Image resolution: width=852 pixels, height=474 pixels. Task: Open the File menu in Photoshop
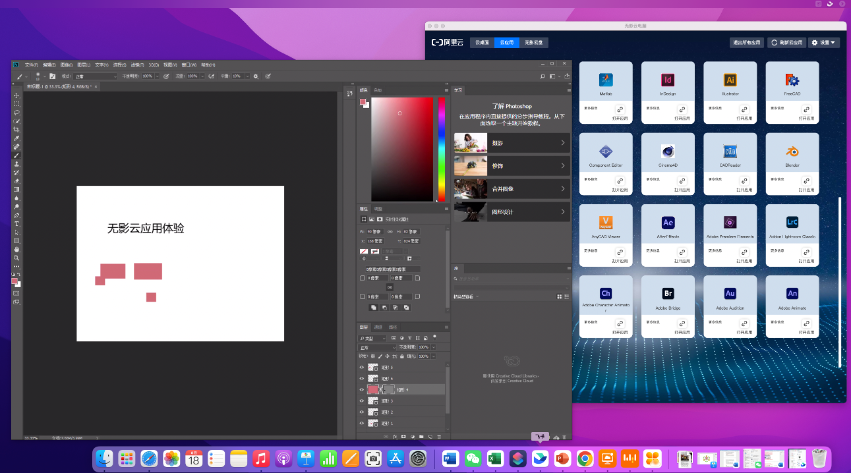[x=31, y=66]
